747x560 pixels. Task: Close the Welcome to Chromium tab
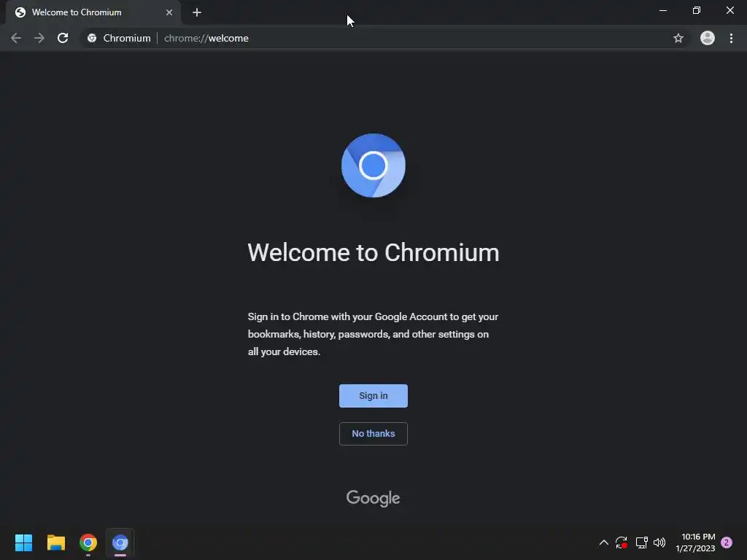pyautogui.click(x=169, y=12)
